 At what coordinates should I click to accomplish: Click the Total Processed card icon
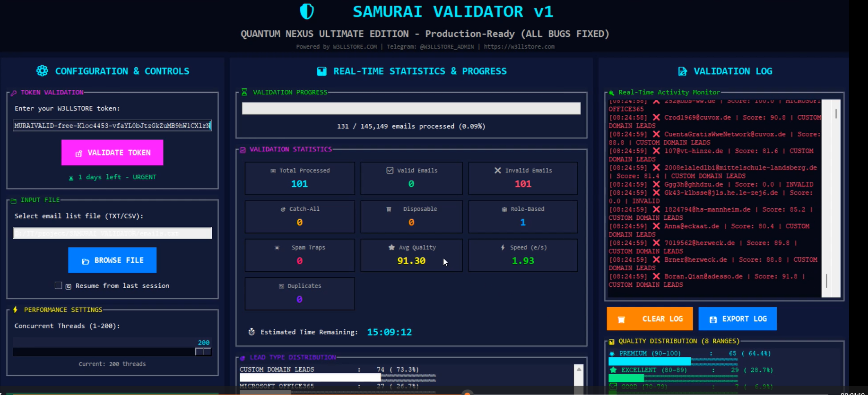[x=273, y=171]
